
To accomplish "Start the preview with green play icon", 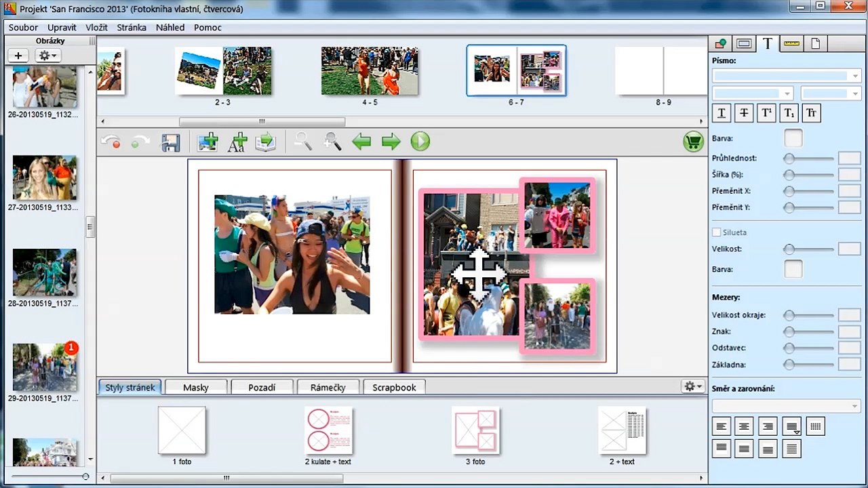I will coord(420,142).
